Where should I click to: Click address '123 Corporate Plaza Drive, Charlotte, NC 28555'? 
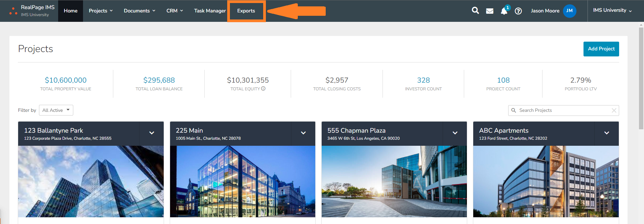point(68,138)
